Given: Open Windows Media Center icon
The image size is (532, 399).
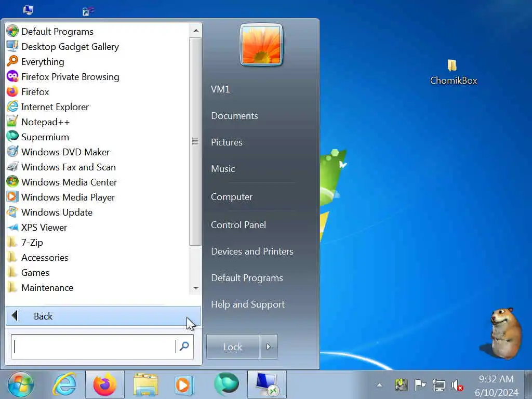Looking at the screenshot, I should (12, 182).
